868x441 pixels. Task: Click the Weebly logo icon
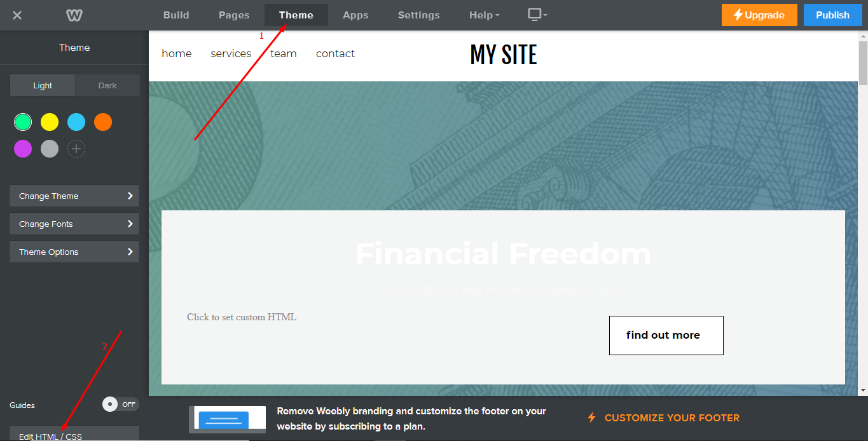click(x=75, y=15)
